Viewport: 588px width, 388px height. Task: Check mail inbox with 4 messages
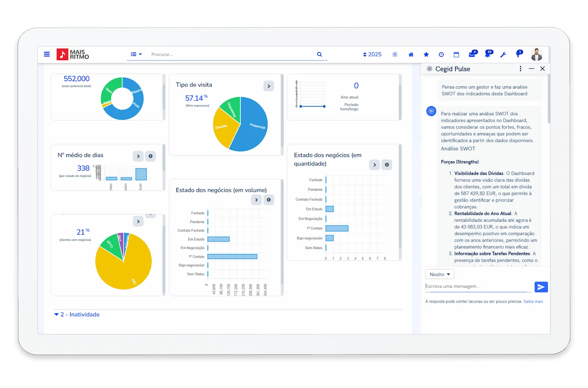[472, 54]
